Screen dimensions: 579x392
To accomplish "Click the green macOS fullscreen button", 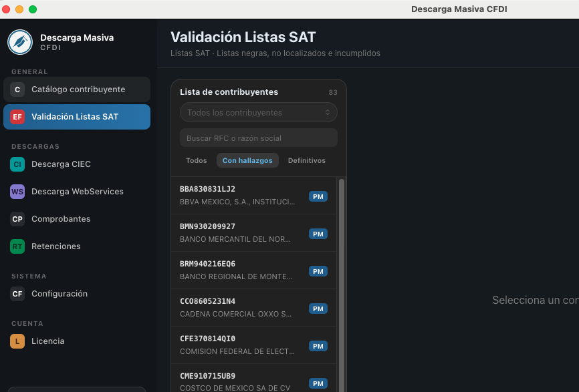I will 33,9.
